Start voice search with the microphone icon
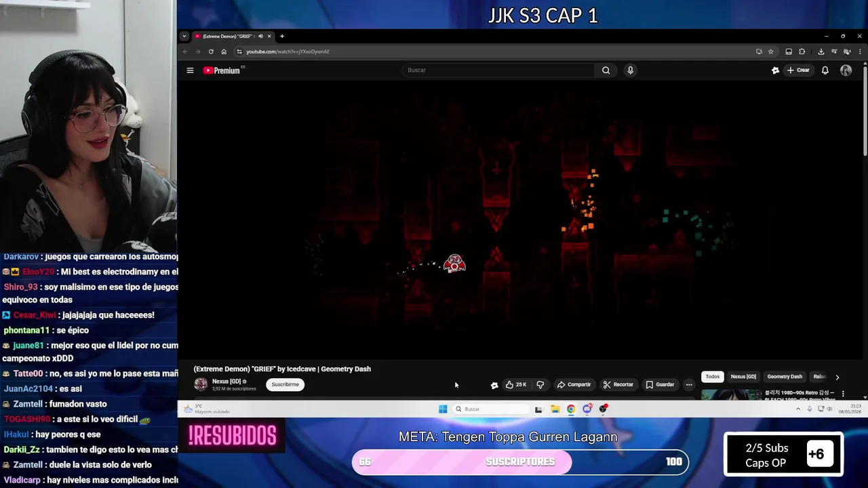 [x=630, y=70]
